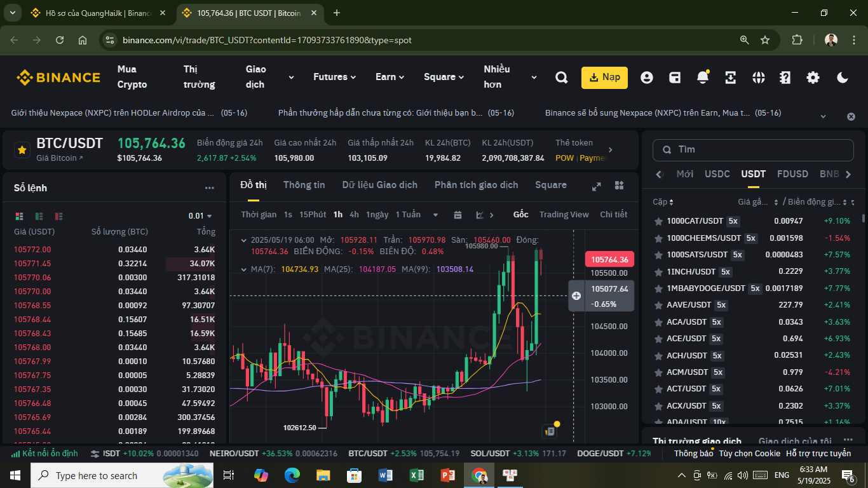This screenshot has width=868, height=488.
Task: Sort pairs by Cặp column
Action: click(x=663, y=202)
